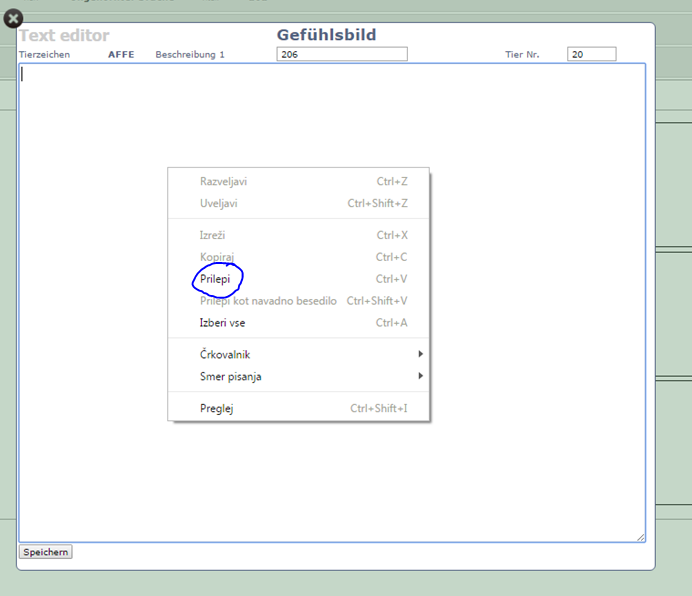This screenshot has width=692, height=596.
Task: Choose Razveljavi from the context menu
Action: click(x=223, y=182)
